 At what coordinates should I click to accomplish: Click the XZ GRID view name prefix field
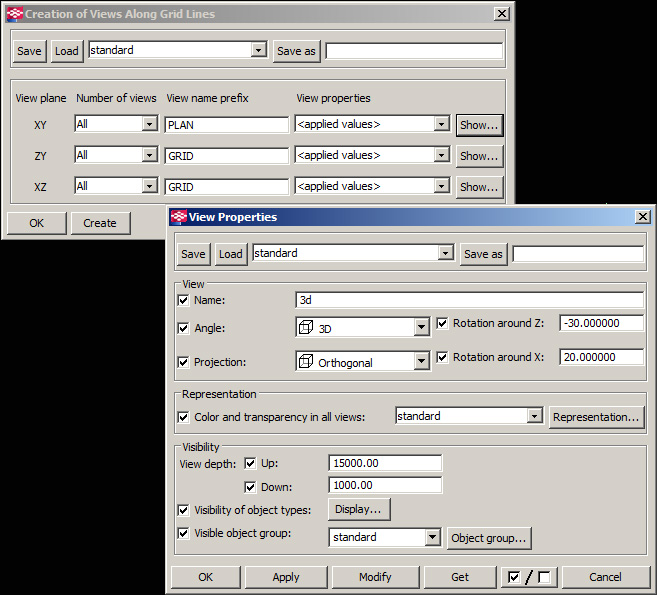pos(227,187)
